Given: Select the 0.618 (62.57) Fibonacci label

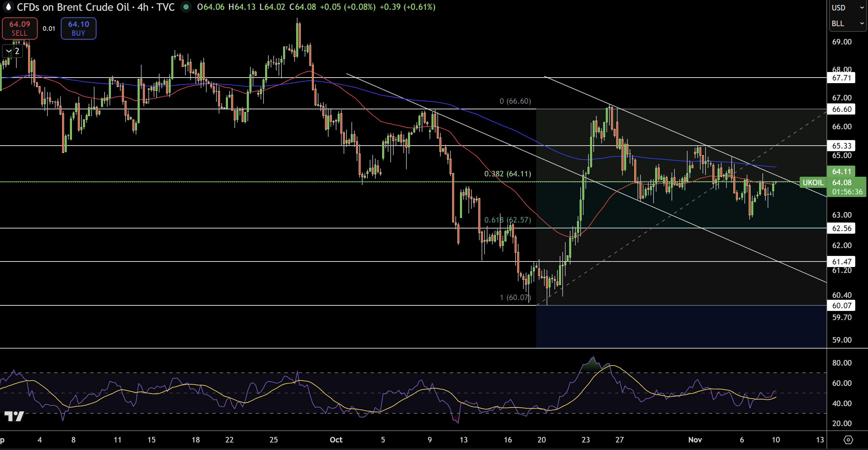Looking at the screenshot, I should pyautogui.click(x=507, y=220).
